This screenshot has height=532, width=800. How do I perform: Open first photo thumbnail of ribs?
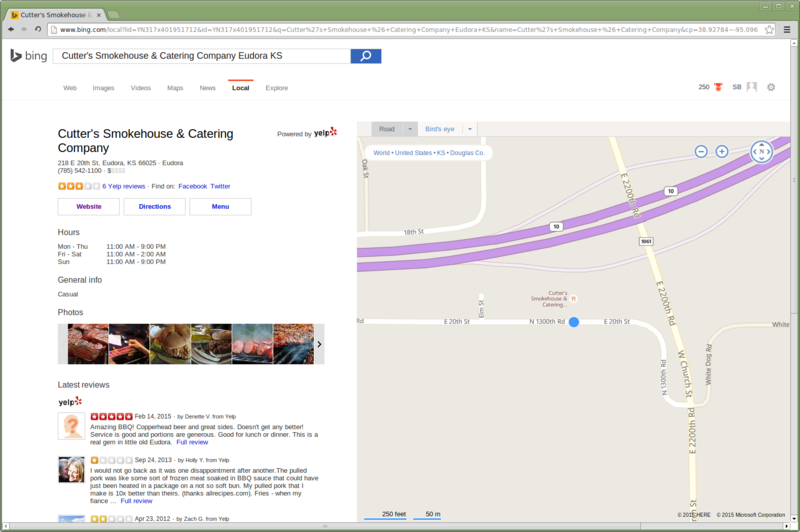(x=88, y=344)
